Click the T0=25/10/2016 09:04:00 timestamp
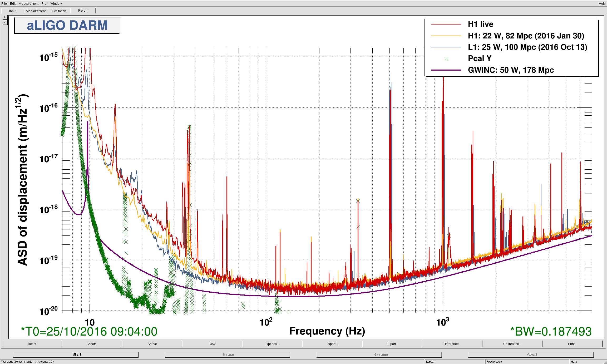The width and height of the screenshot is (607, 364). point(89,331)
